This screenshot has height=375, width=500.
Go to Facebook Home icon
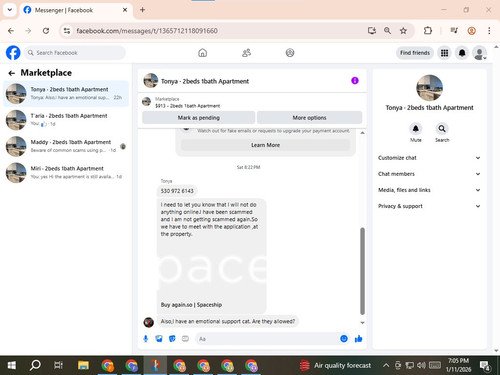(202, 53)
